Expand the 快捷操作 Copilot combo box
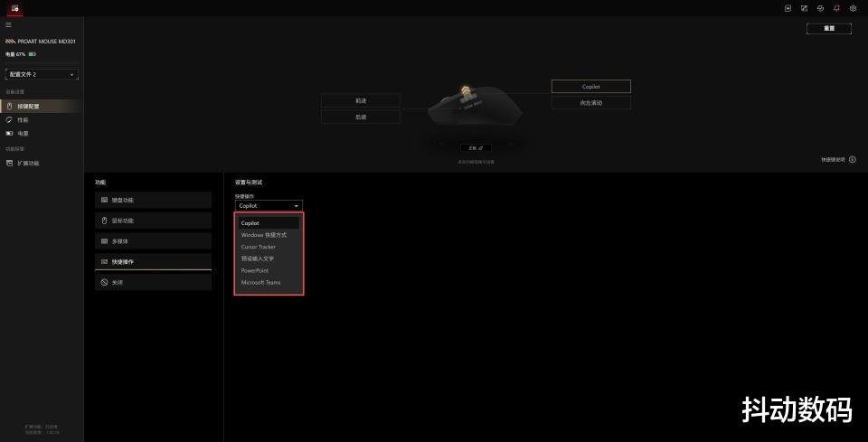Image resolution: width=868 pixels, height=442 pixels. (x=269, y=206)
